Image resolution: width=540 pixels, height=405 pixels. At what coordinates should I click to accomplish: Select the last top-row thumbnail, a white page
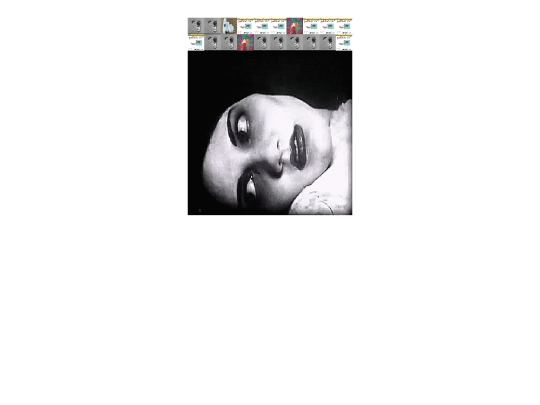pos(344,26)
